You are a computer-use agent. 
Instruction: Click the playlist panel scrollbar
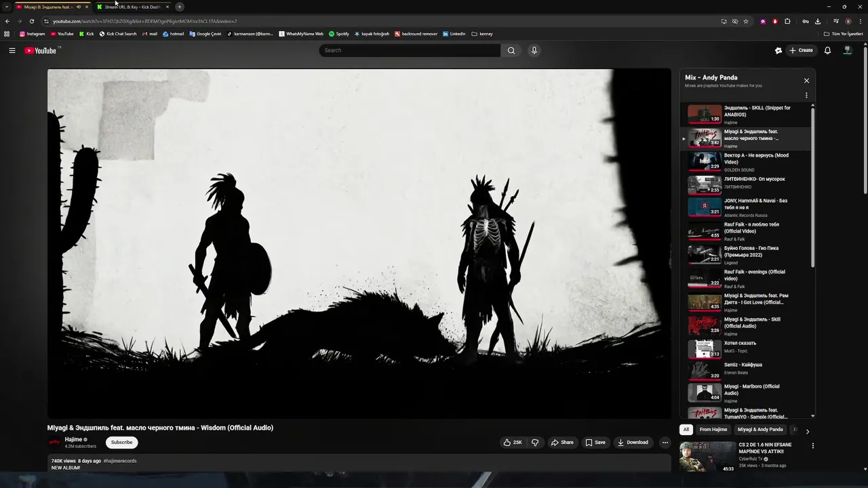[812, 186]
